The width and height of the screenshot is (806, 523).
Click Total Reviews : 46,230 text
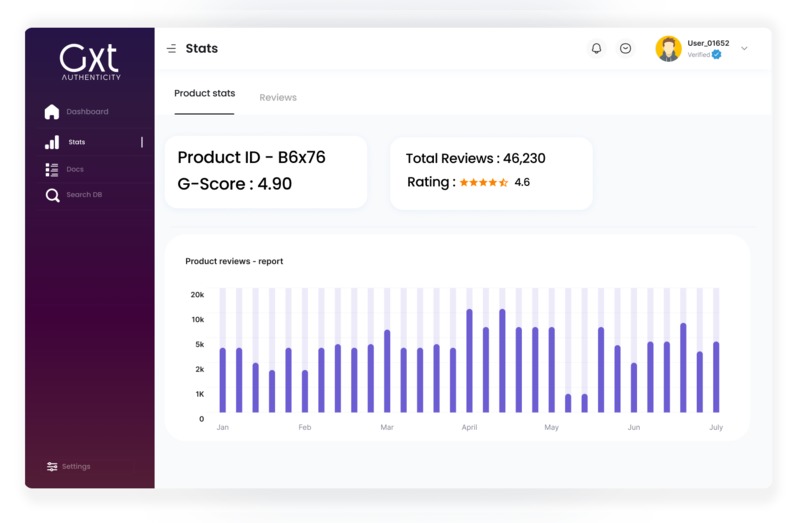[475, 158]
